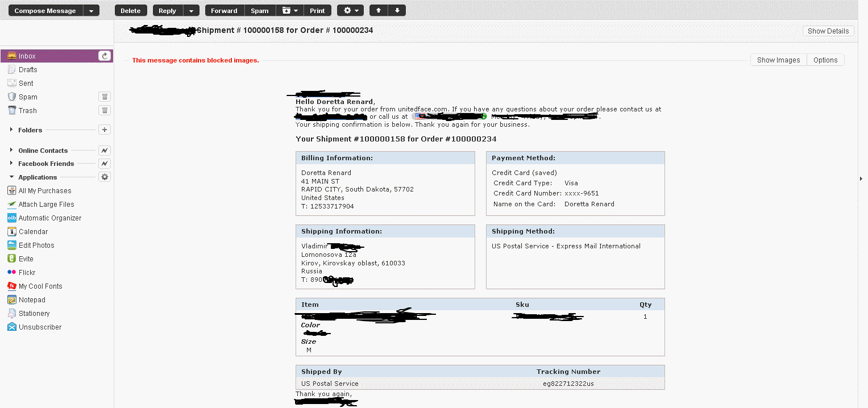Click the 'Shipped By' column header
The width and height of the screenshot is (868, 408).
[322, 372]
